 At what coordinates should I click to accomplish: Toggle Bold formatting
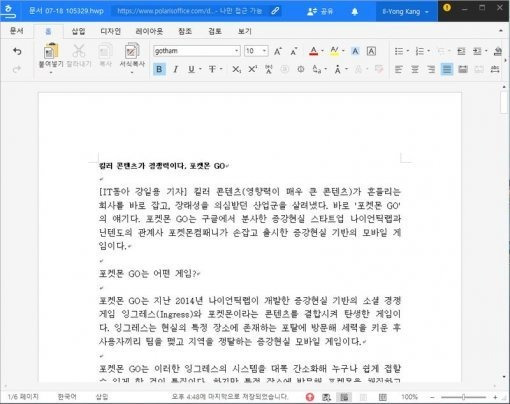click(x=159, y=69)
